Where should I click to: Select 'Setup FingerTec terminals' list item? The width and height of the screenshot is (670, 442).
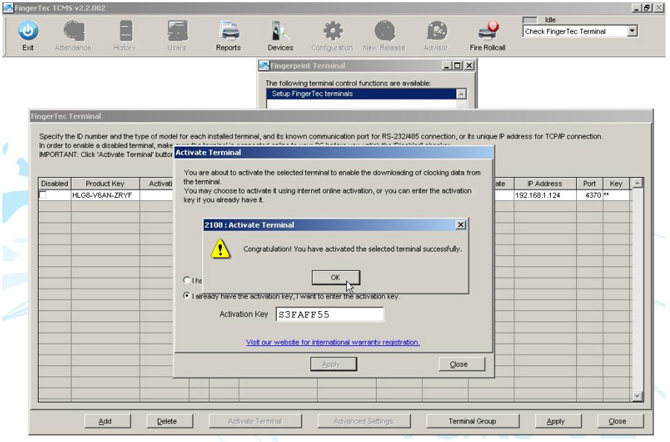(x=361, y=94)
